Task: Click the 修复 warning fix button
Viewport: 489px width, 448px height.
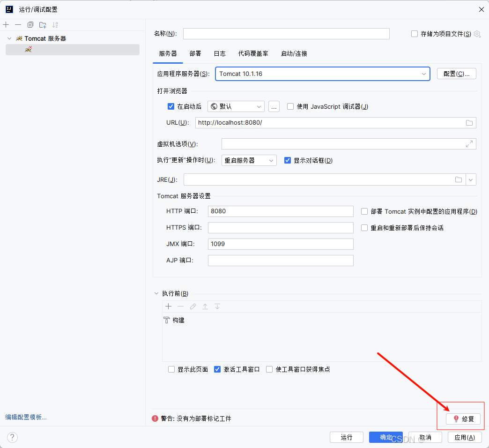Action: 464,418
